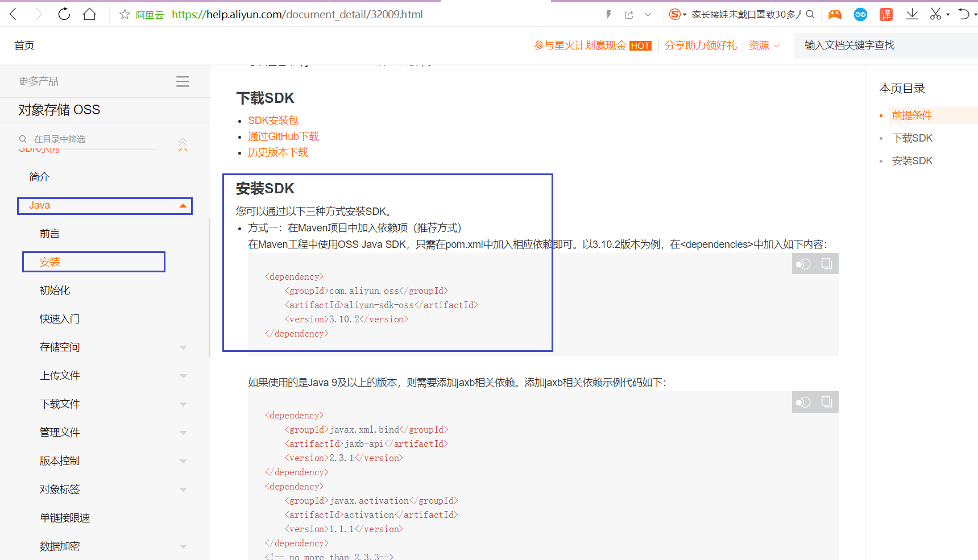Viewport: 978px width, 560px height.
Task: Go back with browser back arrow
Action: coord(14,14)
